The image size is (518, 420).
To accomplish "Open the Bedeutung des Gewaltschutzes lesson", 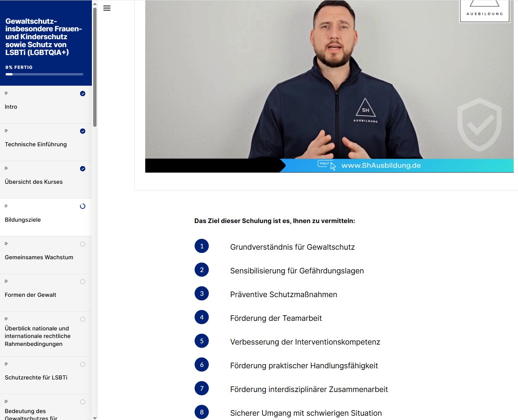I will coord(46,407).
